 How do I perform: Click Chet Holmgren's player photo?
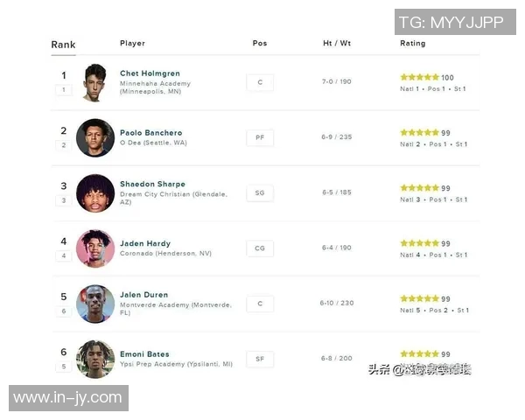point(94,82)
